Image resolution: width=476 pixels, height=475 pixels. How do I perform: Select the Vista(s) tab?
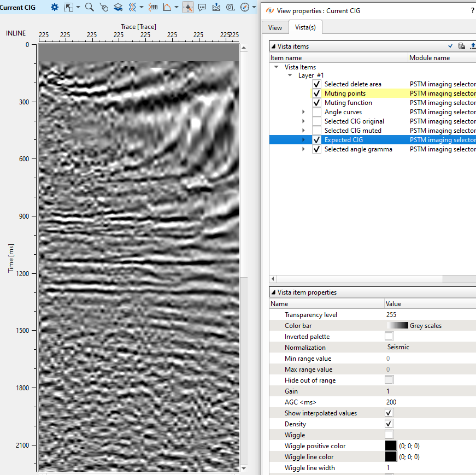[305, 27]
